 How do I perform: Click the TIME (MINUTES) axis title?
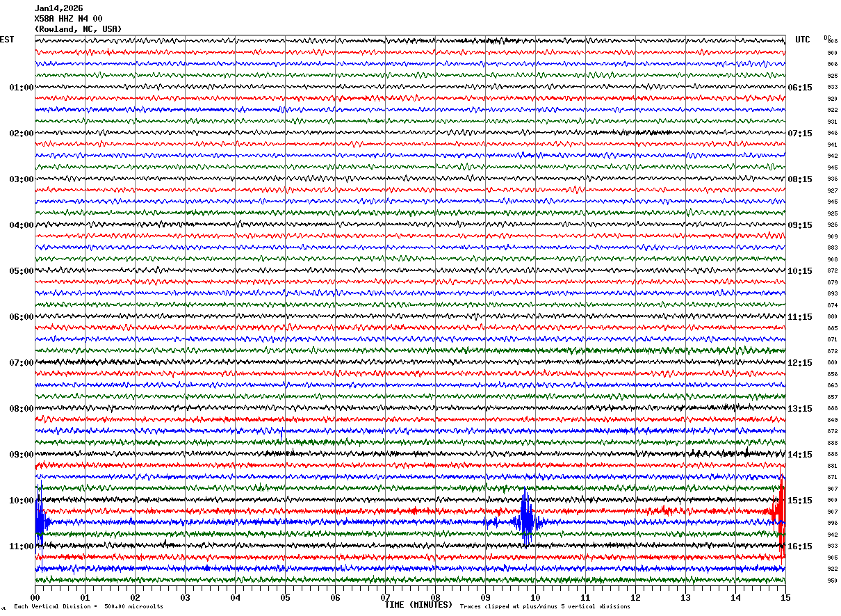tap(418, 605)
